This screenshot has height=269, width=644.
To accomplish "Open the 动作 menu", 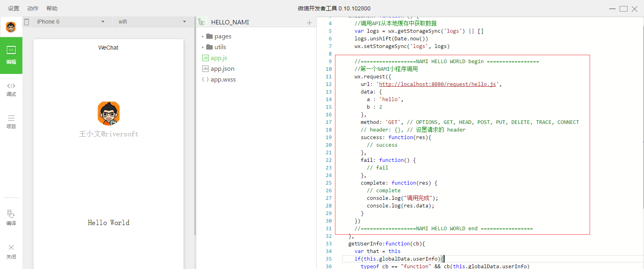I will pyautogui.click(x=33, y=8).
